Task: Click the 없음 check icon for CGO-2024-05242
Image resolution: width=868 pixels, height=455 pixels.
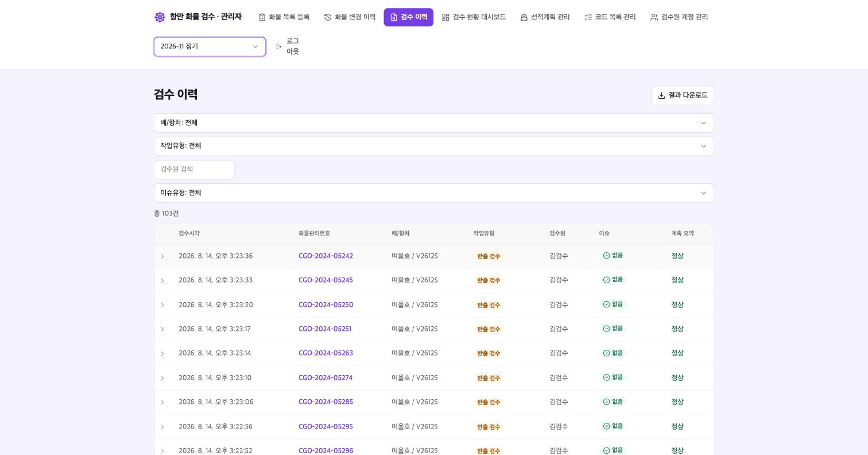Action: click(606, 256)
